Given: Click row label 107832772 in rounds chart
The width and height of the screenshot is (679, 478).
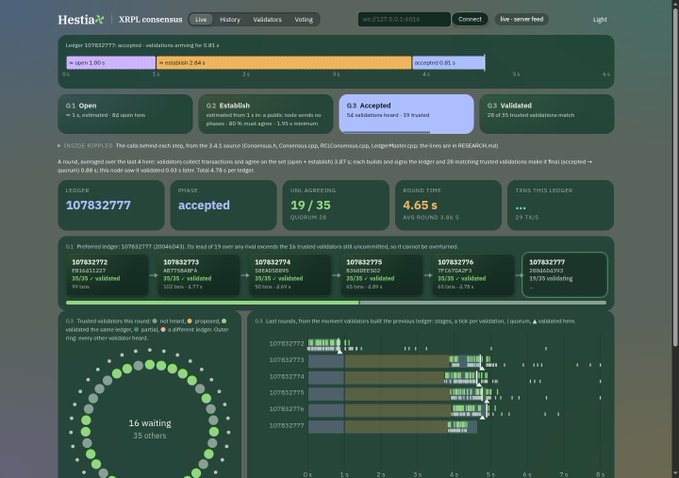Looking at the screenshot, I should click(287, 343).
